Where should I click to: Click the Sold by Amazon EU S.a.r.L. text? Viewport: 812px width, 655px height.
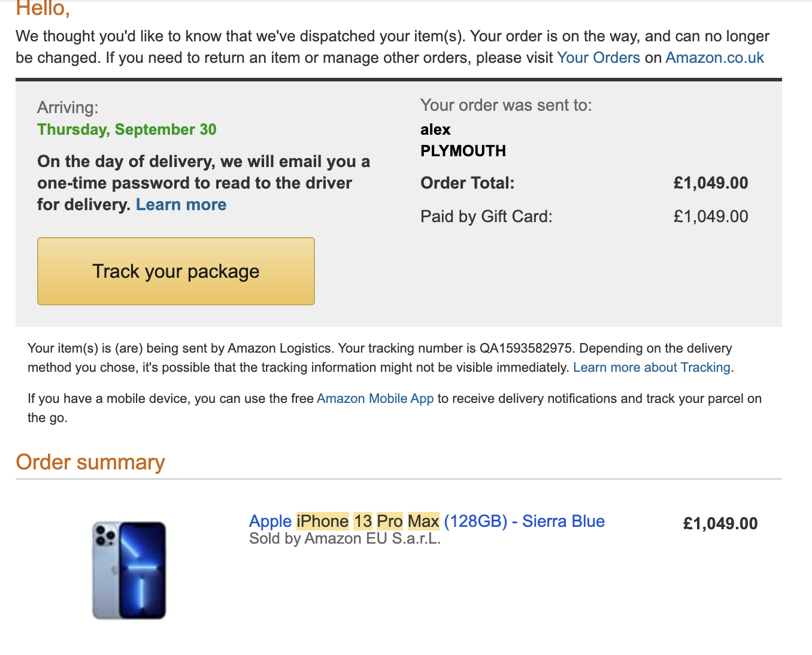[x=345, y=539]
